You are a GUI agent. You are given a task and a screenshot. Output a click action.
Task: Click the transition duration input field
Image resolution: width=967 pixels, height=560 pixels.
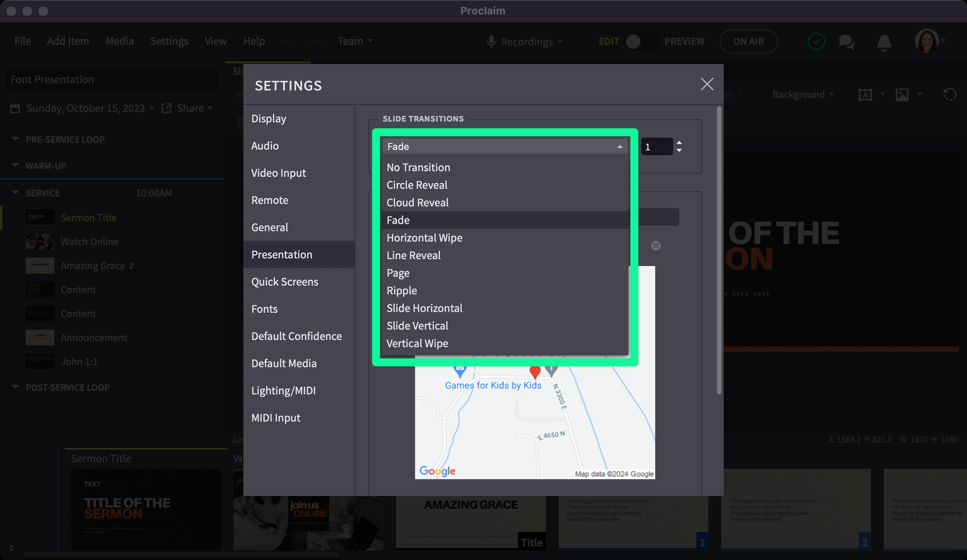[x=657, y=146]
